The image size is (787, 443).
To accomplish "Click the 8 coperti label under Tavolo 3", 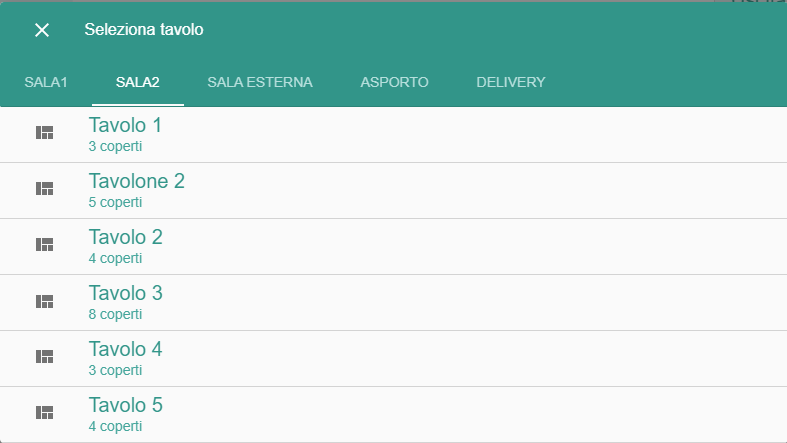I will [115, 315].
